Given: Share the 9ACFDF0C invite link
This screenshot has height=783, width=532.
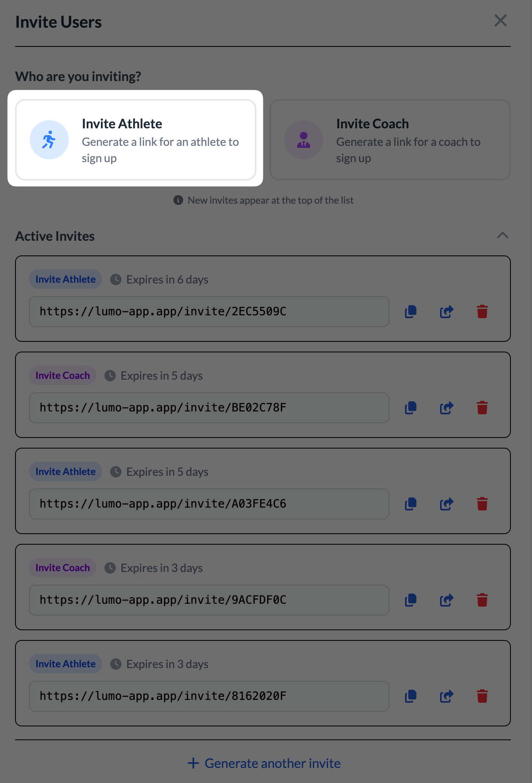Looking at the screenshot, I should (x=447, y=600).
